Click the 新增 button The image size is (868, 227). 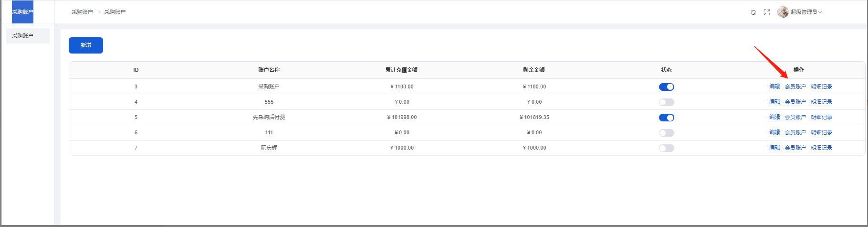coord(86,45)
